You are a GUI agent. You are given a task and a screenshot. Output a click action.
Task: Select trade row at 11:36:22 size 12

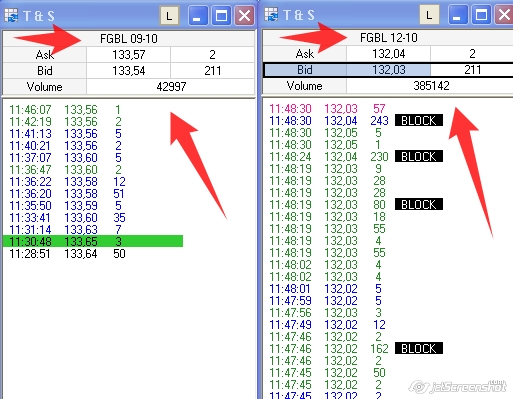click(67, 182)
